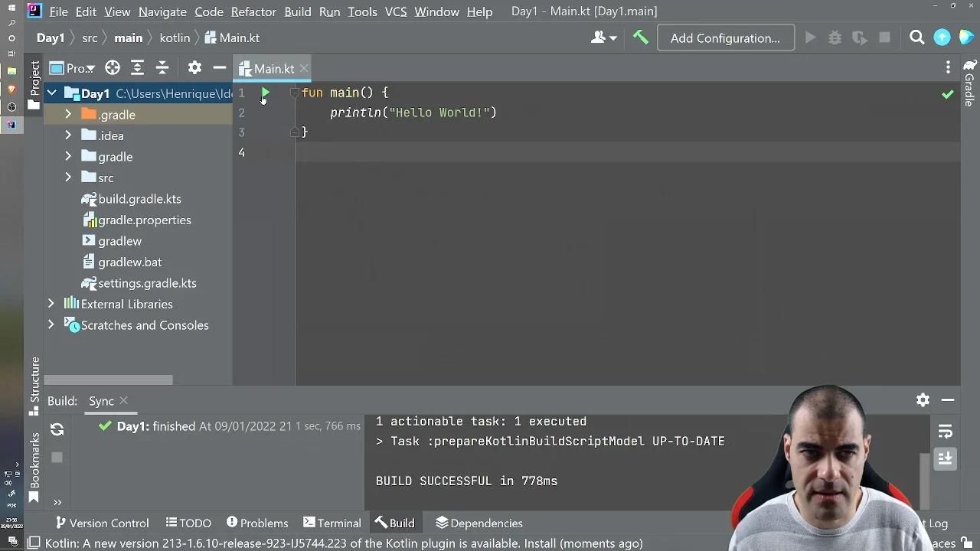Open search everywhere with the magnifier icon
The width and height of the screenshot is (980, 551).
pos(917,37)
